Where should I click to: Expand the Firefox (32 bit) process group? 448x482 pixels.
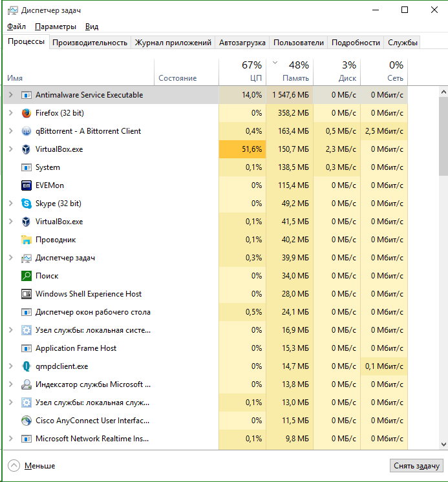coord(11,113)
